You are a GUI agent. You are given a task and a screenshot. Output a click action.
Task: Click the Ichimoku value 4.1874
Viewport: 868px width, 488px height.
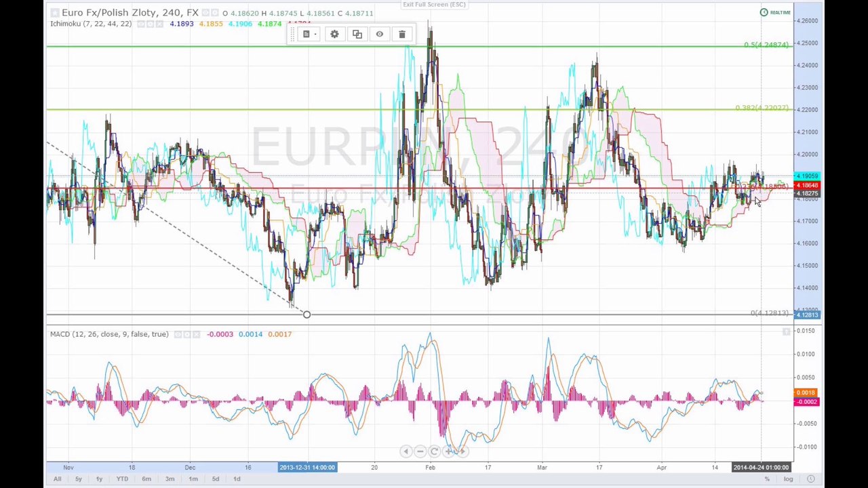tap(269, 24)
